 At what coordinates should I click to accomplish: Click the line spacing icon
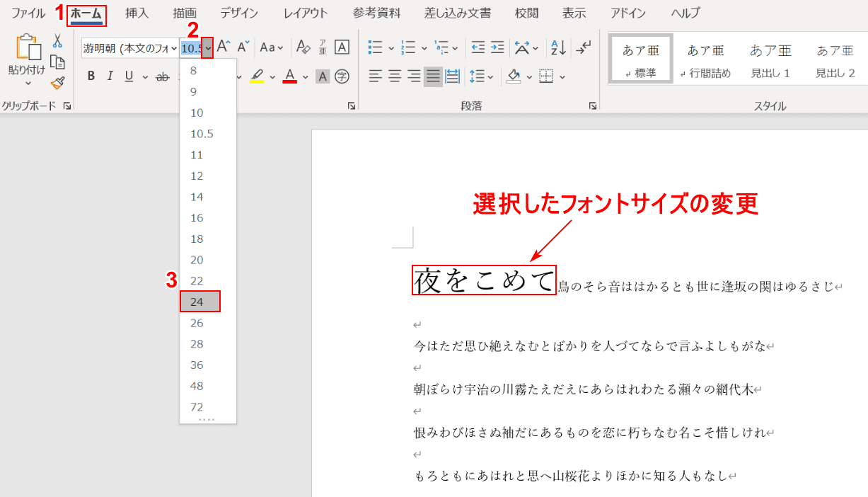476,76
